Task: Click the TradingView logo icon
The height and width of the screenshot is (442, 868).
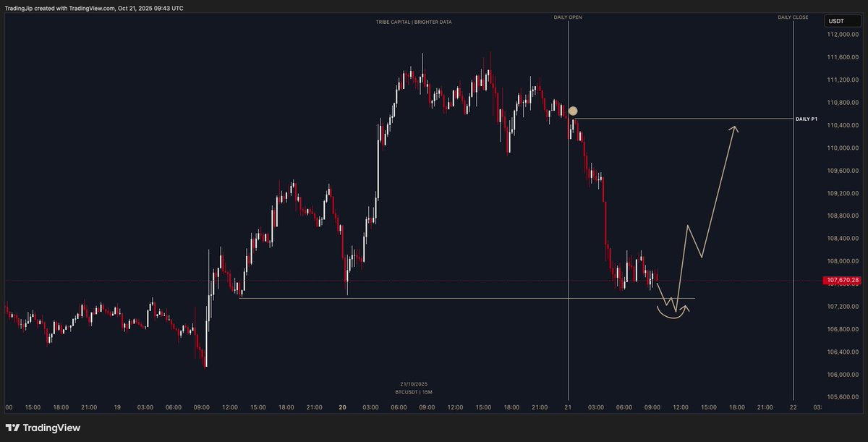Action: coord(12,427)
